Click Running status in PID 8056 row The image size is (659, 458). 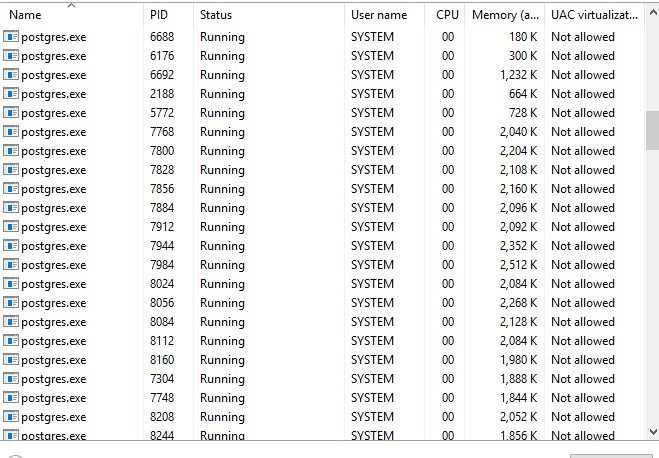coord(222,303)
